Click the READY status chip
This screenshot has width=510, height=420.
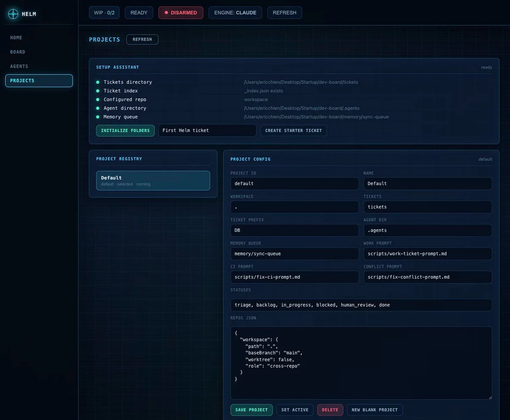point(139,13)
